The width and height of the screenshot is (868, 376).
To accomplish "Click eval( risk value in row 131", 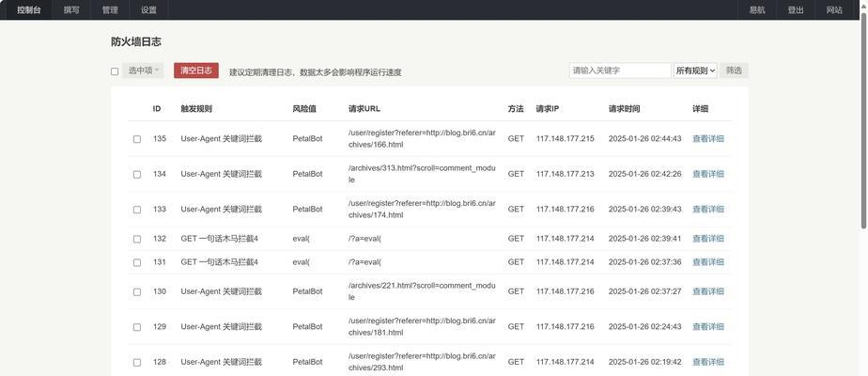I will pos(302,262).
